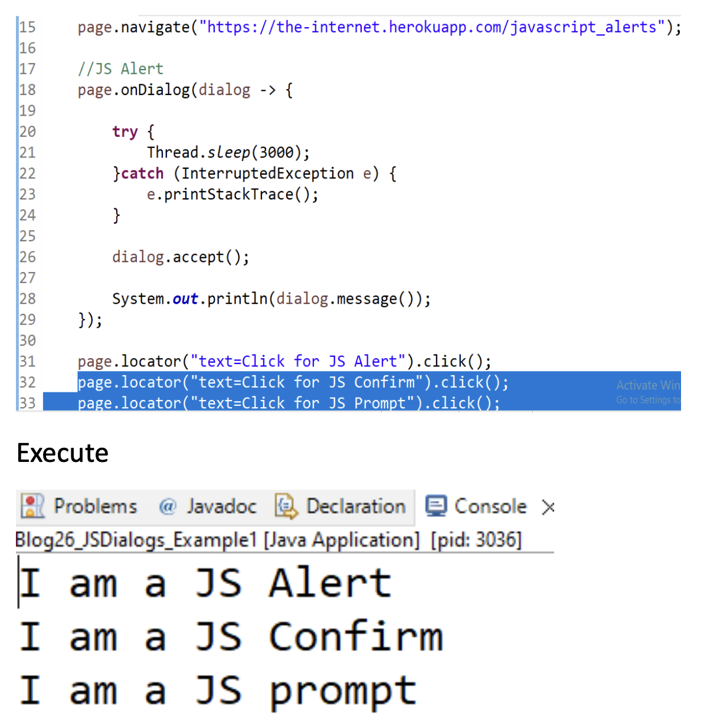Click the highlighted JS Prompt locator line
Screen dimensions: 707x728
(289, 404)
